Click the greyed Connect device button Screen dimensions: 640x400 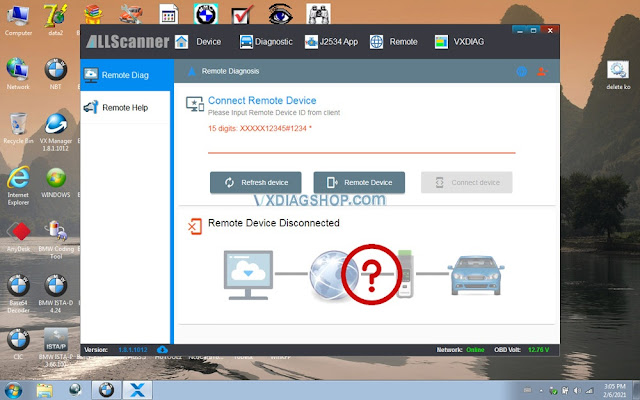click(467, 182)
